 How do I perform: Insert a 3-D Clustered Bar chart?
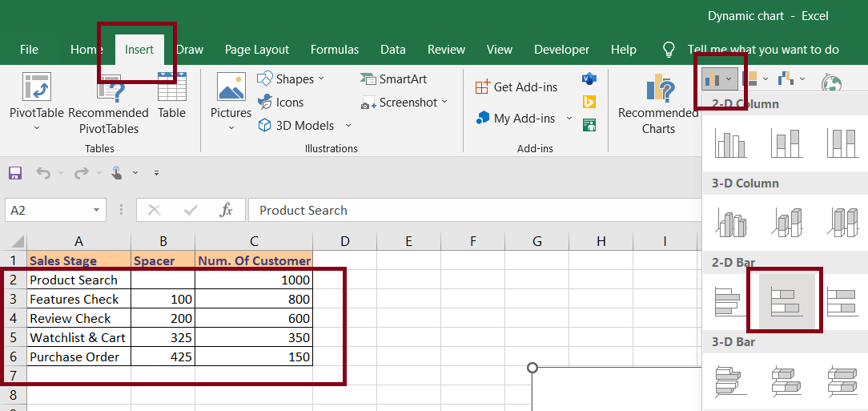[x=729, y=380]
